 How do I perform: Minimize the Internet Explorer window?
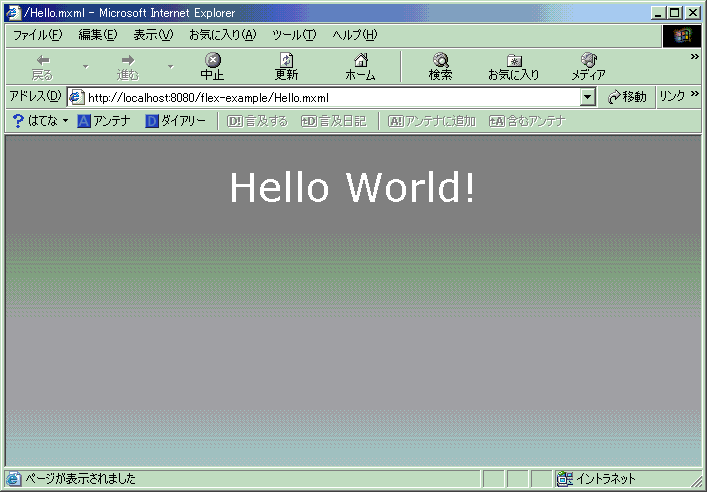click(x=659, y=13)
